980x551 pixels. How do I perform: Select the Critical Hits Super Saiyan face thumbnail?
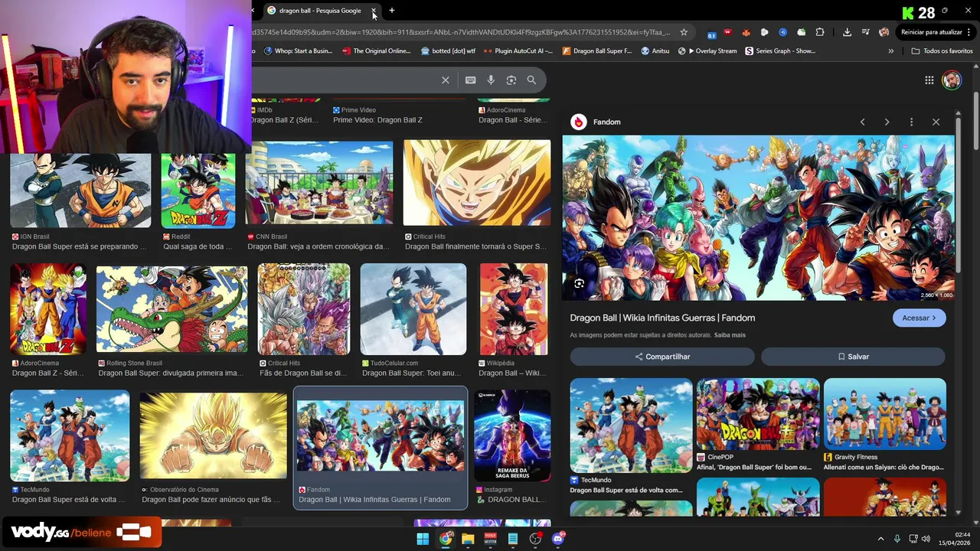477,183
